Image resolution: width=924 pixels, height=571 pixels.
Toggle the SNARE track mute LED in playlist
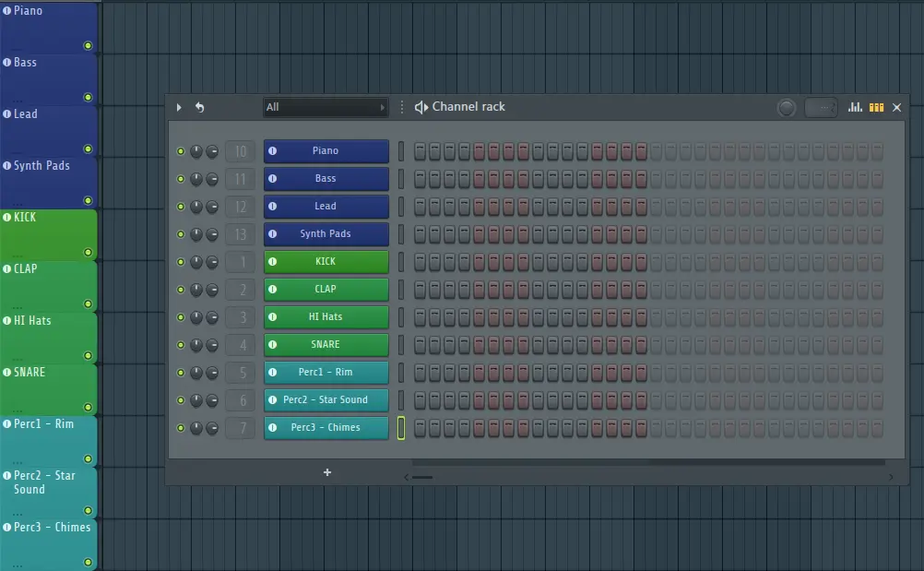point(88,407)
